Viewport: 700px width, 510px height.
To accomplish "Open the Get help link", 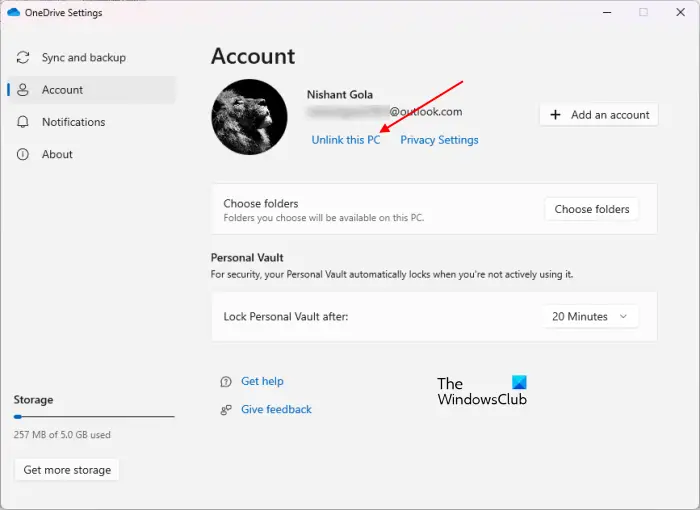I will [262, 381].
